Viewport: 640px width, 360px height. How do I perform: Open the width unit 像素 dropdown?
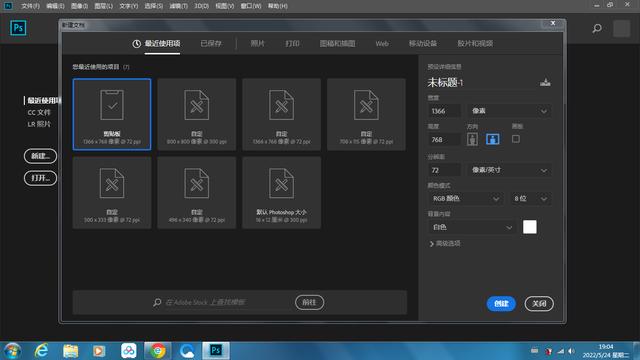[509, 111]
